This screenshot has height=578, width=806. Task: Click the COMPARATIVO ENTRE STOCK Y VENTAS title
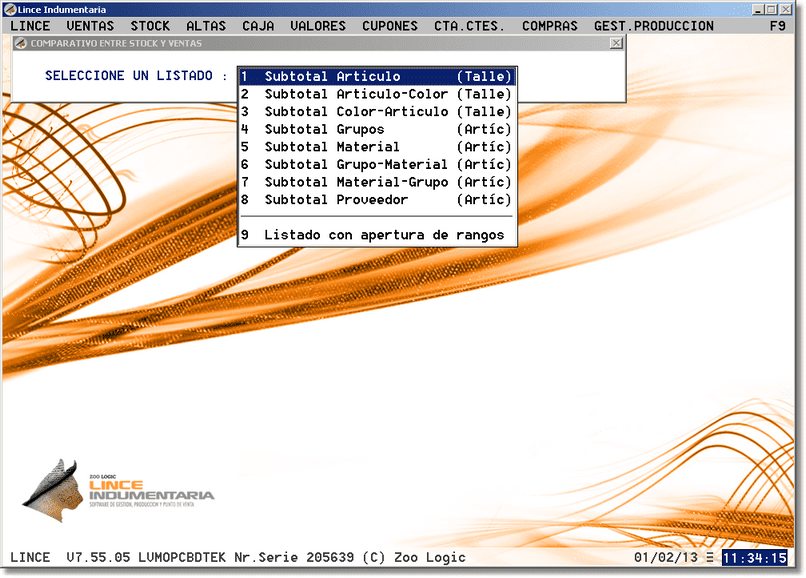pyautogui.click(x=116, y=43)
